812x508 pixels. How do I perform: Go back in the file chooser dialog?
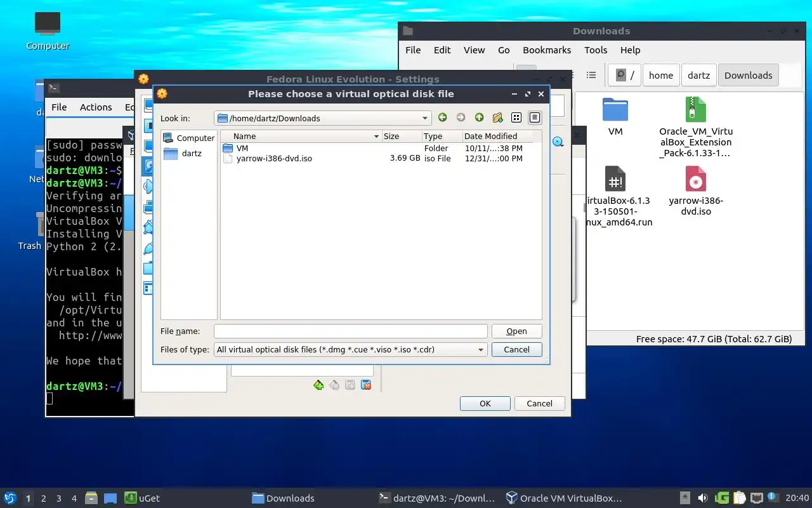click(x=442, y=117)
